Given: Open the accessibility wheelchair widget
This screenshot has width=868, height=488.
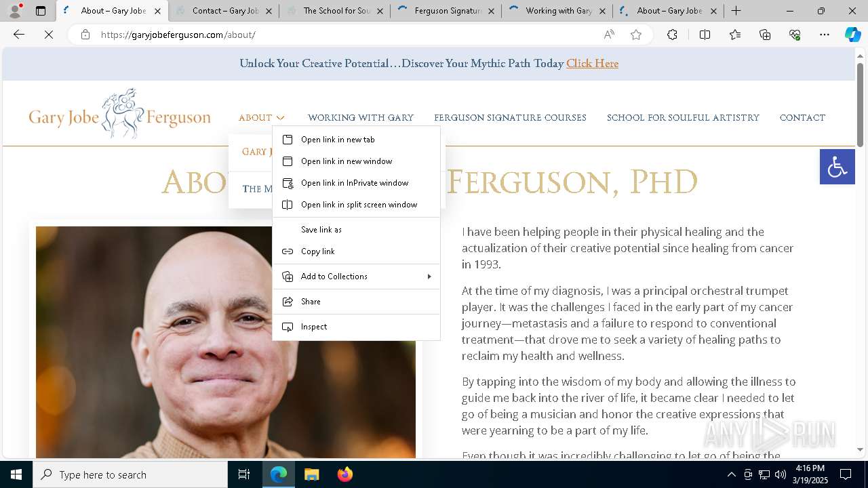Looking at the screenshot, I should (837, 167).
